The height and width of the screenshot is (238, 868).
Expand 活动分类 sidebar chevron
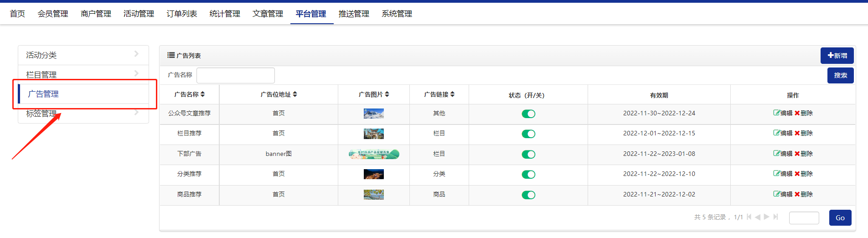(x=136, y=54)
